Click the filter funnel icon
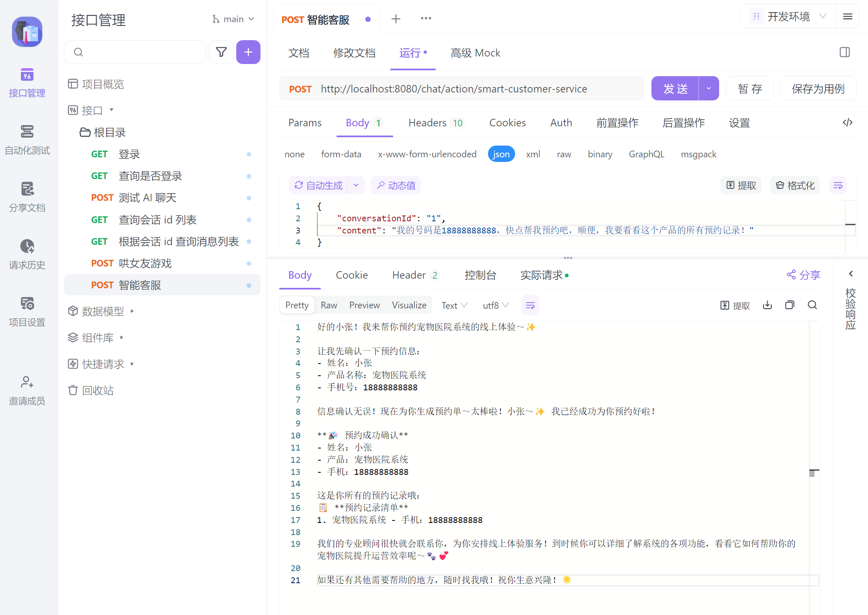The width and height of the screenshot is (868, 615). point(221,52)
